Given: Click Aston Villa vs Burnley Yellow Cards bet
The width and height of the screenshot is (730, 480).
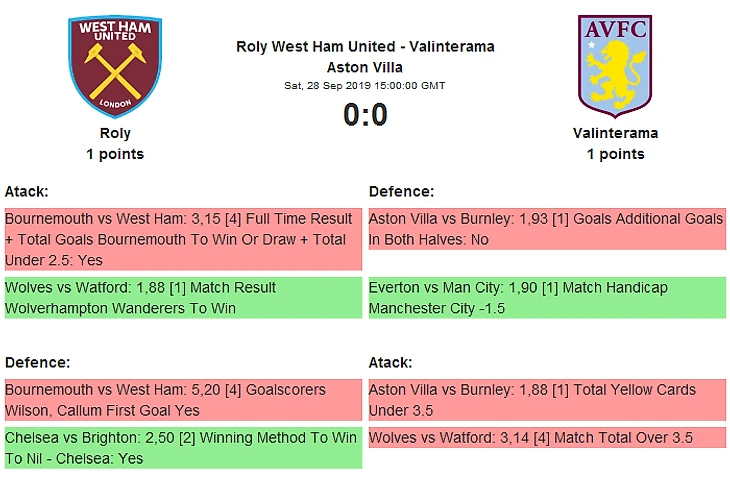Looking at the screenshot, I should (546, 400).
